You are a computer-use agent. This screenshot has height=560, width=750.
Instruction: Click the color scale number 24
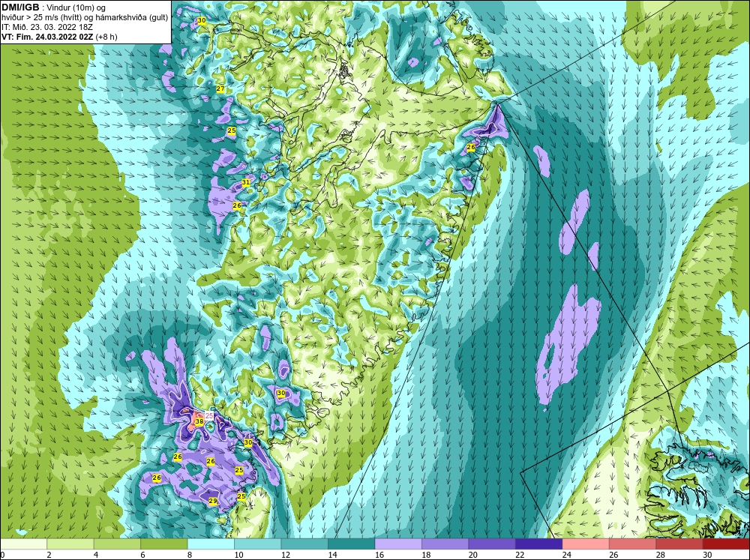tap(567, 555)
